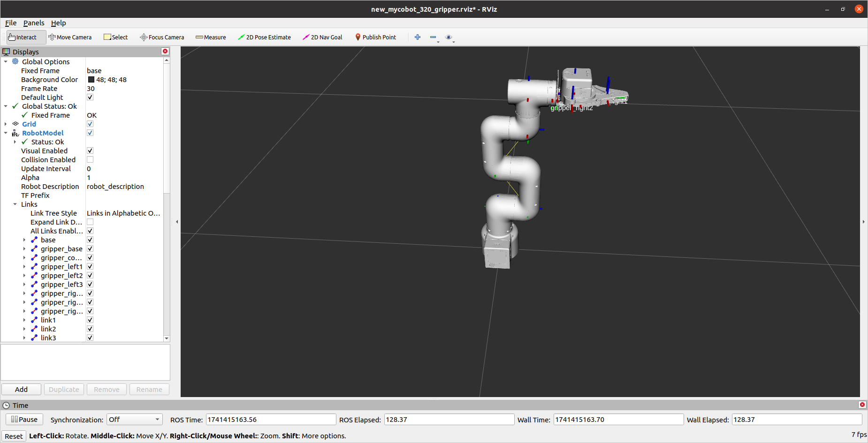Expand the Grid display item
The image size is (868, 443).
tap(6, 124)
